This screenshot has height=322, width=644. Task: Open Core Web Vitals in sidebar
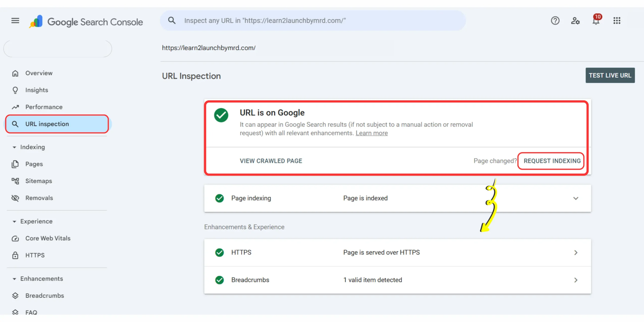[48, 238]
